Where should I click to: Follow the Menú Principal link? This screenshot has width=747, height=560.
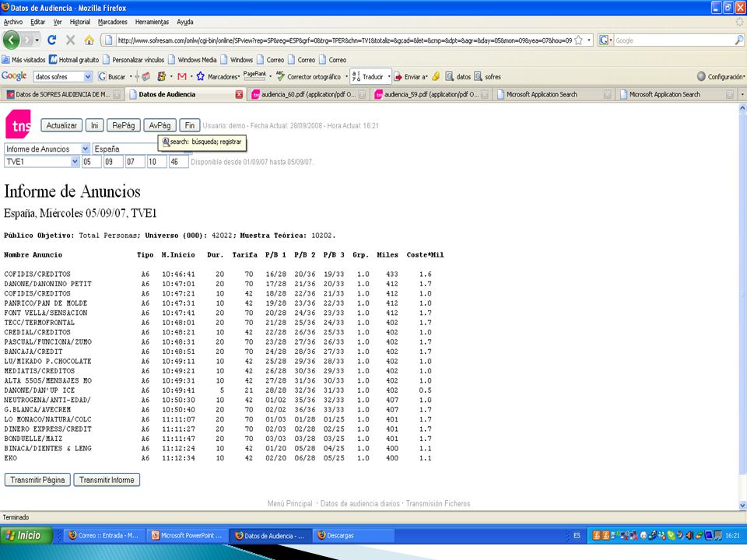coord(289,504)
